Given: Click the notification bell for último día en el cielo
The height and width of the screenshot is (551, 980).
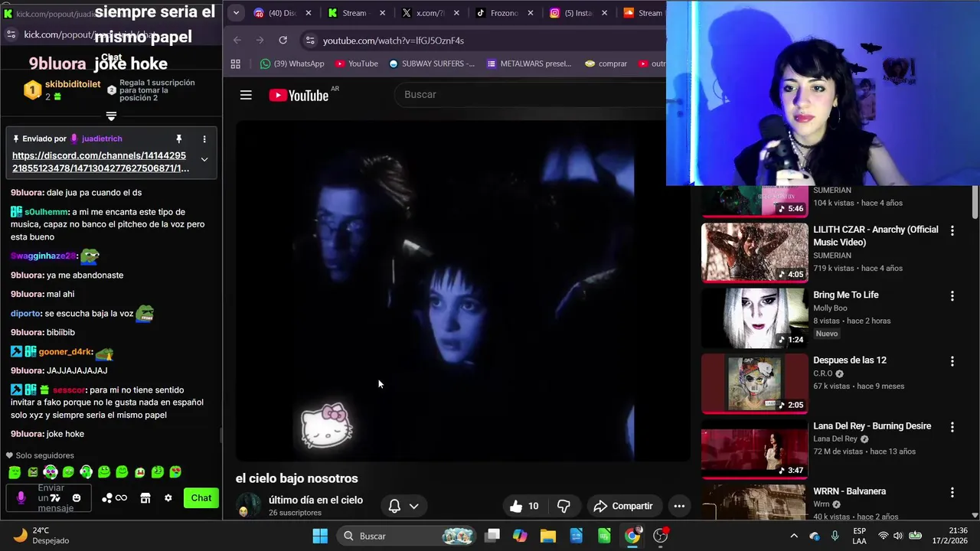Looking at the screenshot, I should pos(394,506).
